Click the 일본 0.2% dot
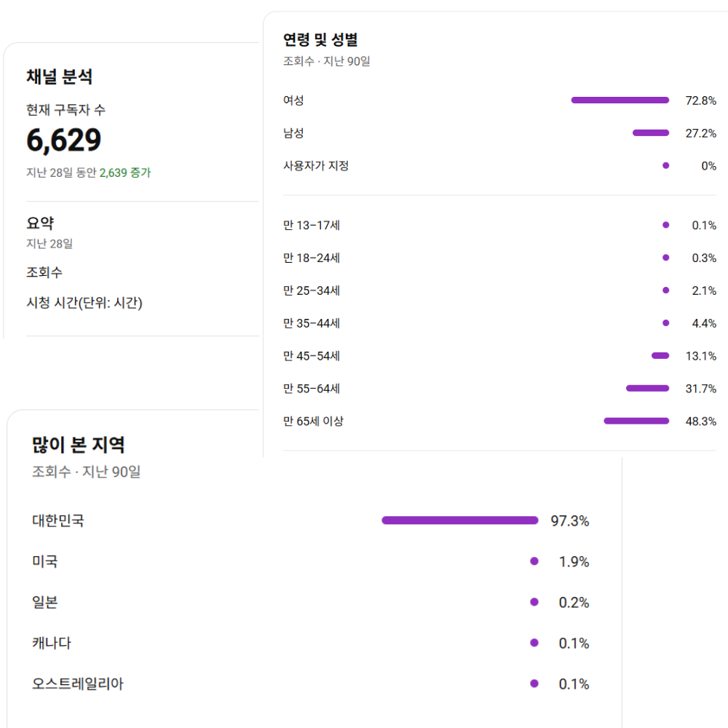 coord(534,602)
